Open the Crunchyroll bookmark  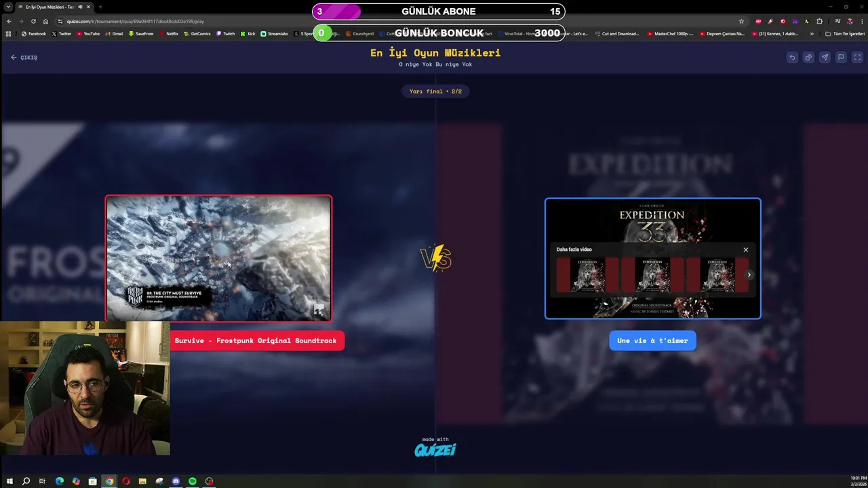(x=360, y=33)
